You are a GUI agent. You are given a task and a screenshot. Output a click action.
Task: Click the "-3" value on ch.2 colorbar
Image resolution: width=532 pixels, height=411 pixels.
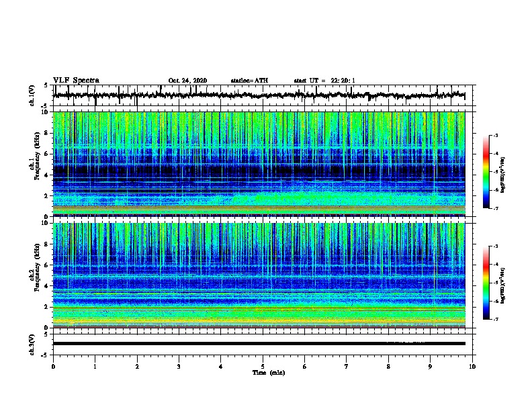coord(495,246)
